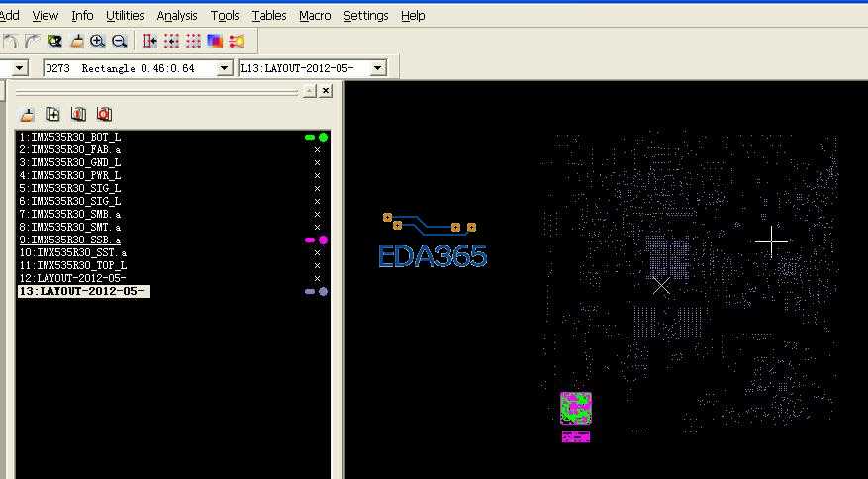Click the broom icon in the layer panel
This screenshot has height=479, width=868.
click(27, 114)
